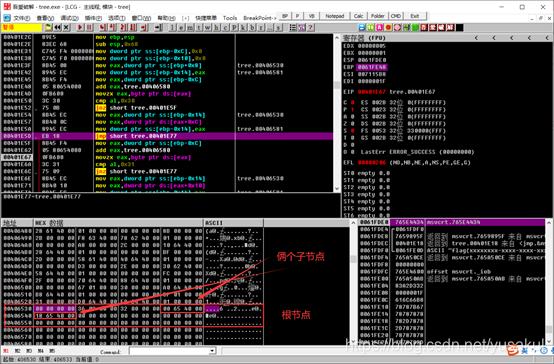Show run trace with the '...' button
Image resolution: width=554 pixels, height=364 pixels.
(270, 28)
